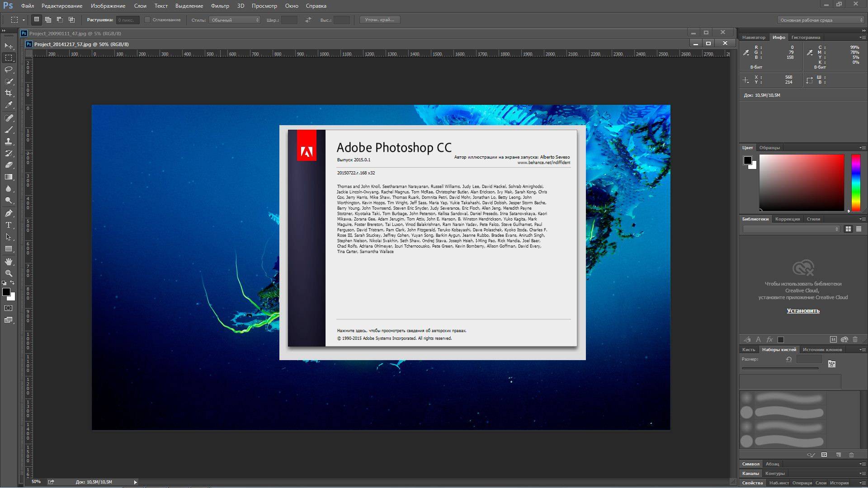Select the Rectangular Marquee tool in the tool panel
Viewport: 868px width, 488px height.
coord(9,58)
